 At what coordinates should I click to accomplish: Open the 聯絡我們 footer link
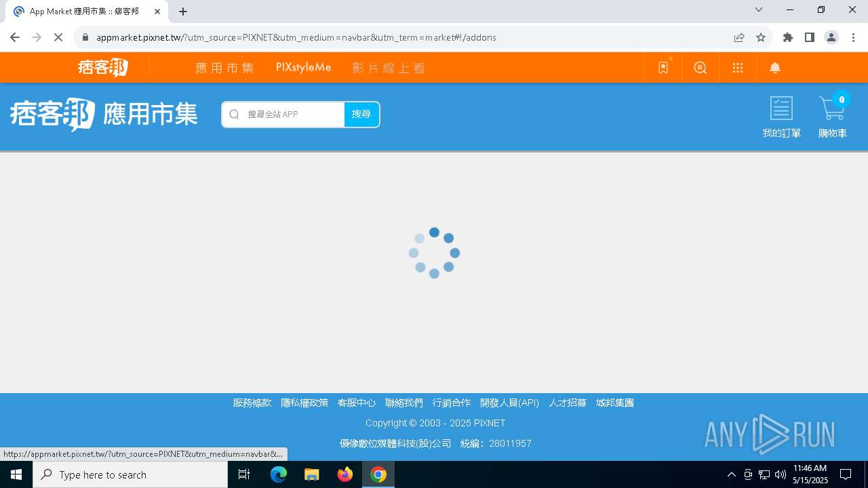pos(404,403)
